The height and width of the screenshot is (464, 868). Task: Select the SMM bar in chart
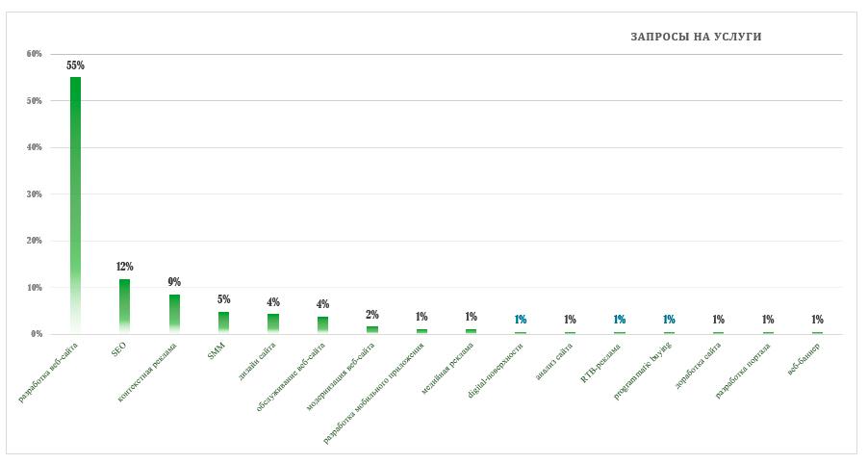pyautogui.click(x=223, y=322)
